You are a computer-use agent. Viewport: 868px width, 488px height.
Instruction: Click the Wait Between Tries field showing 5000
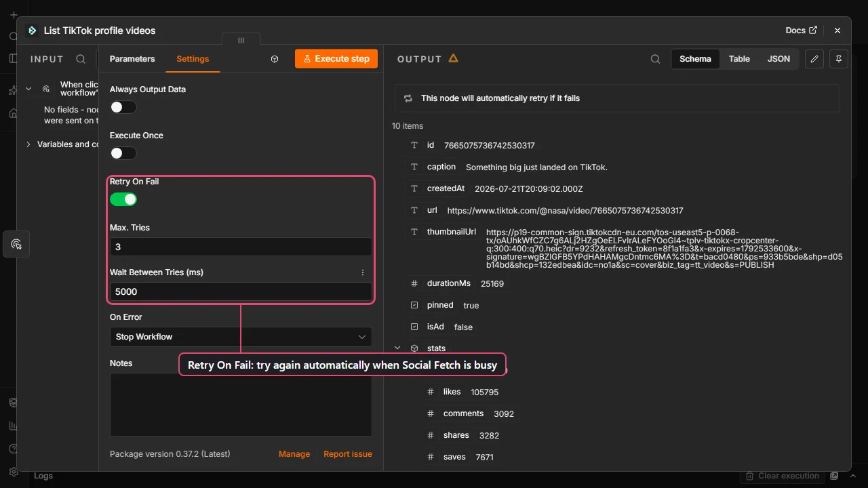coord(241,291)
